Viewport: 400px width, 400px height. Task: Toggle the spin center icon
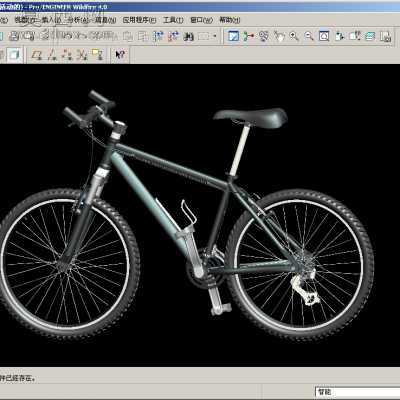(x=248, y=36)
